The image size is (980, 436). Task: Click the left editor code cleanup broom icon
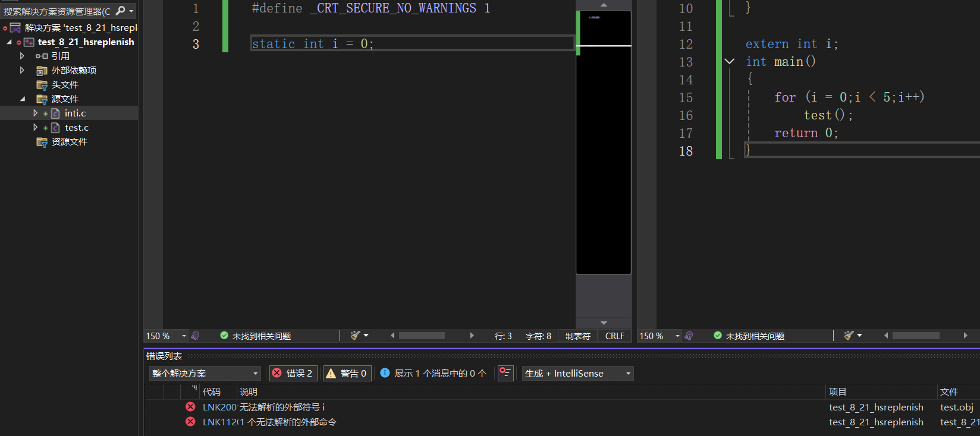355,336
